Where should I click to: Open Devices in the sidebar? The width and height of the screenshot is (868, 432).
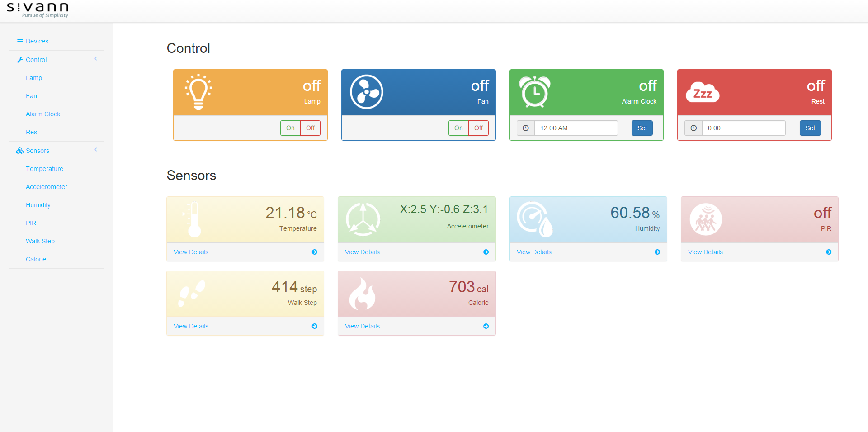37,41
